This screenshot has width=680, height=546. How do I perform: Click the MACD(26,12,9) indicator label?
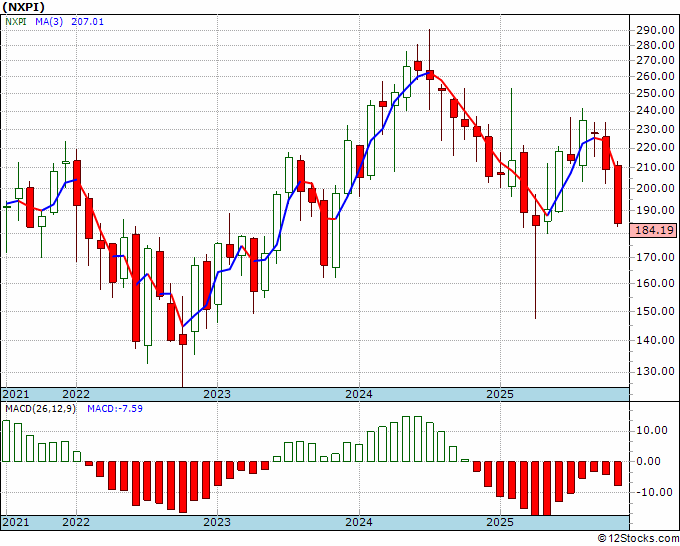(40, 409)
